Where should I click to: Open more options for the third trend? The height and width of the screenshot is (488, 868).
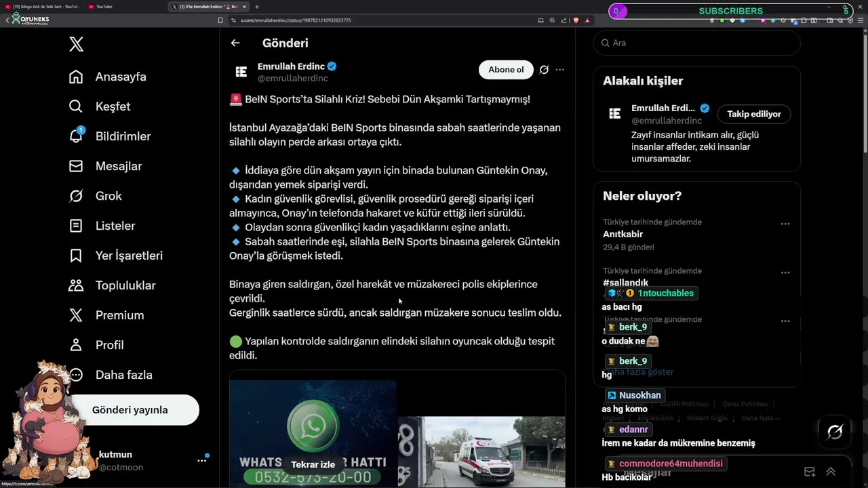(785, 321)
